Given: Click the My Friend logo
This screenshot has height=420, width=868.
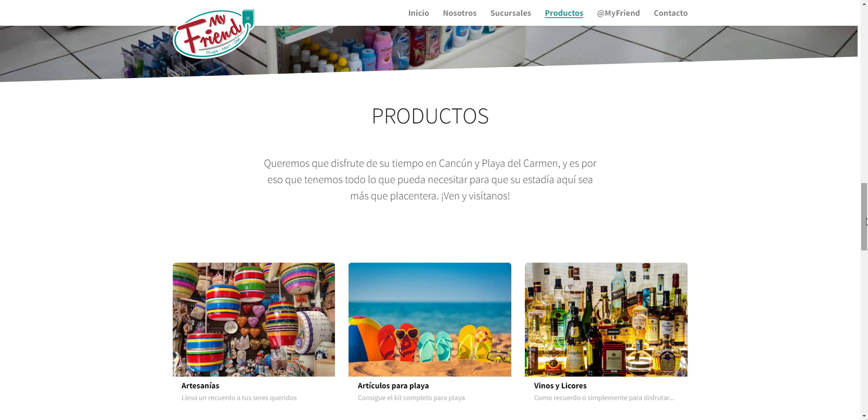Looking at the screenshot, I should coord(213,34).
